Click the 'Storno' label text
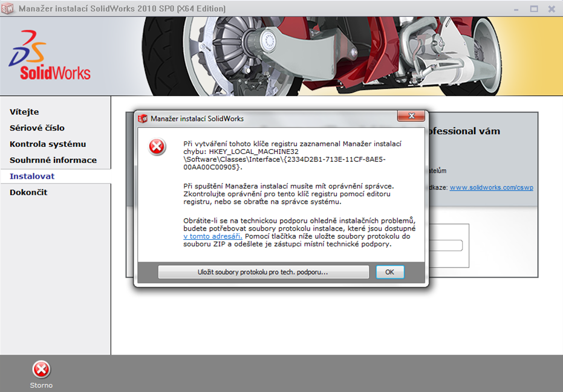This screenshot has width=563, height=392. (x=41, y=385)
